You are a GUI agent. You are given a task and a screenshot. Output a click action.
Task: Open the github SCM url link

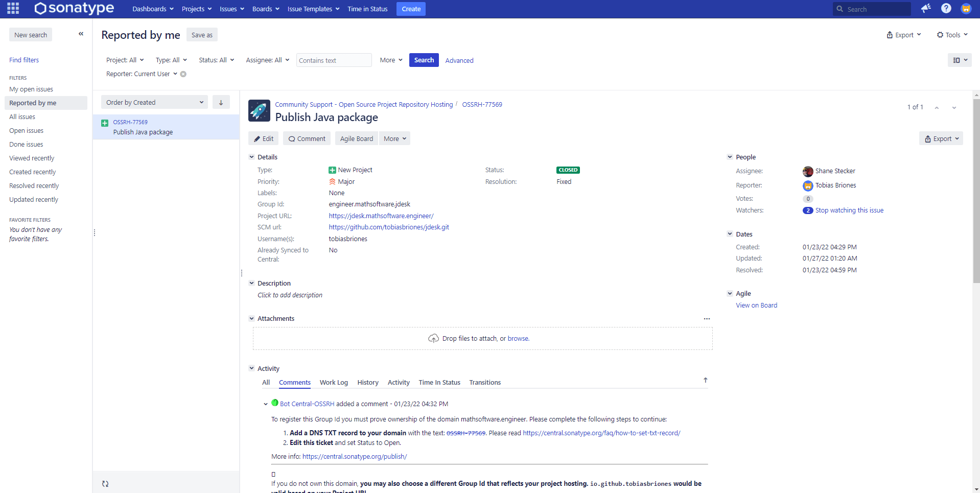coord(389,227)
